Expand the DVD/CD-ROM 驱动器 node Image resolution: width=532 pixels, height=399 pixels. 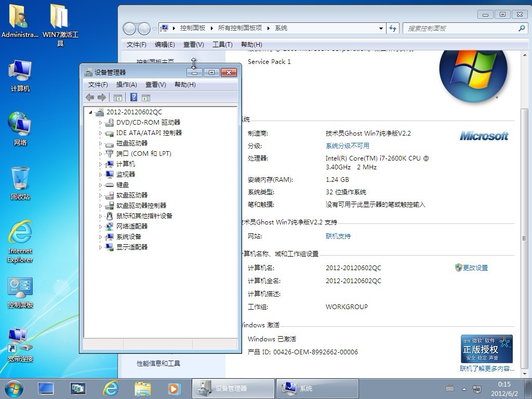click(100, 123)
